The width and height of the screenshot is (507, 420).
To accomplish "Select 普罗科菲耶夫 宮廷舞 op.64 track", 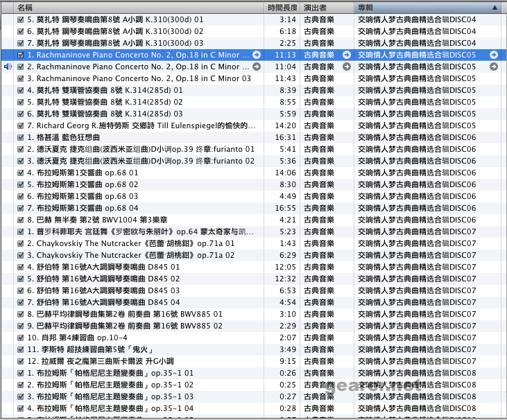I will pyautogui.click(x=140, y=231).
